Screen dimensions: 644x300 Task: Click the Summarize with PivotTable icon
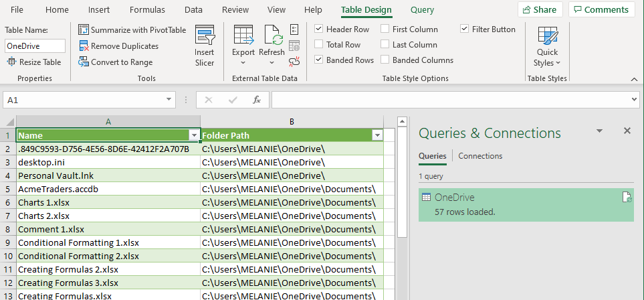[x=84, y=29]
